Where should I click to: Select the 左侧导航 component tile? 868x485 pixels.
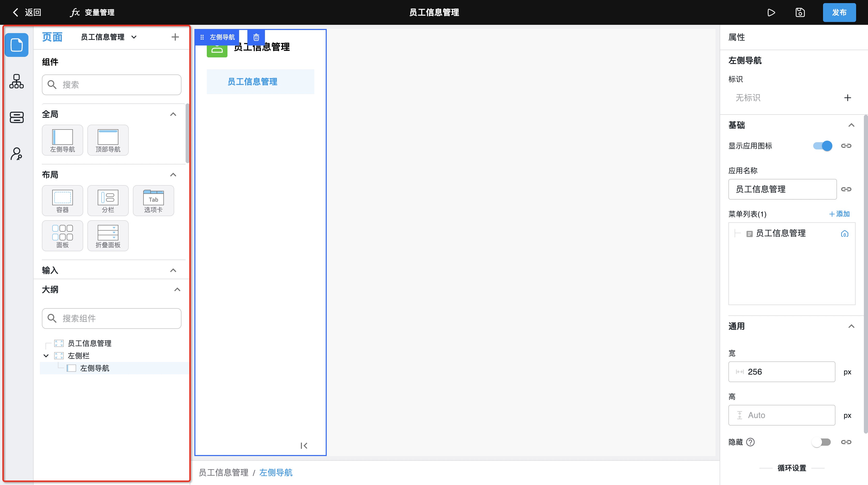coord(62,140)
